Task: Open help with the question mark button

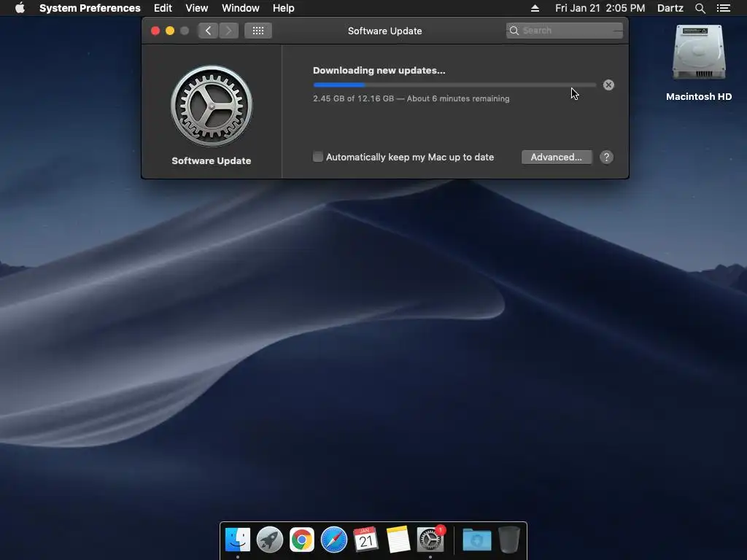Action: pos(606,157)
